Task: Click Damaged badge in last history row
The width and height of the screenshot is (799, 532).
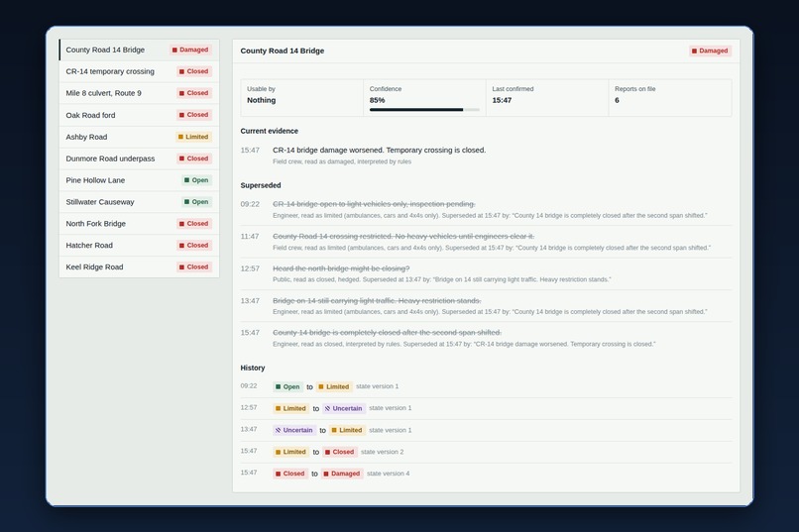Action: point(342,474)
